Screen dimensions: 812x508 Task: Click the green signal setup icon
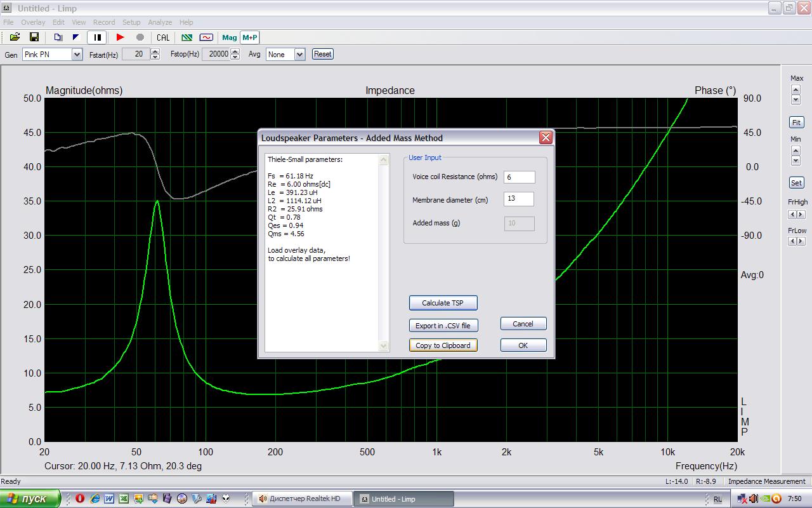(x=187, y=37)
